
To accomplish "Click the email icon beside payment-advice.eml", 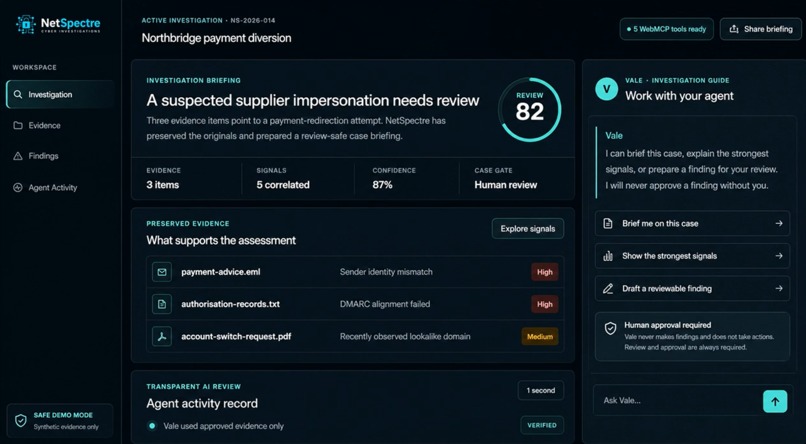I will (162, 272).
